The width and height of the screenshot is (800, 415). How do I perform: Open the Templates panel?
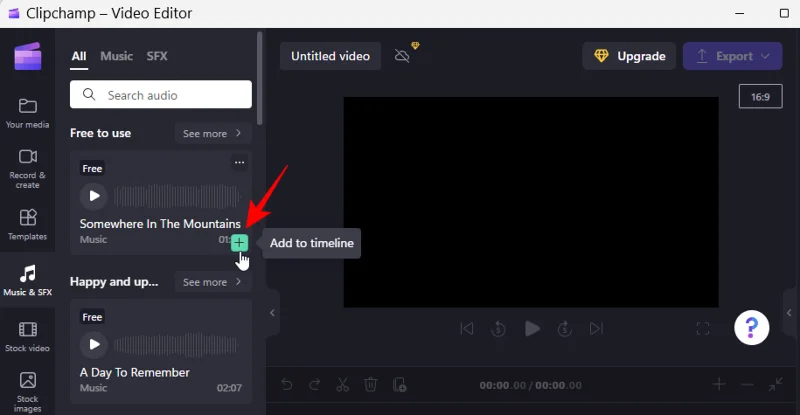pyautogui.click(x=28, y=225)
